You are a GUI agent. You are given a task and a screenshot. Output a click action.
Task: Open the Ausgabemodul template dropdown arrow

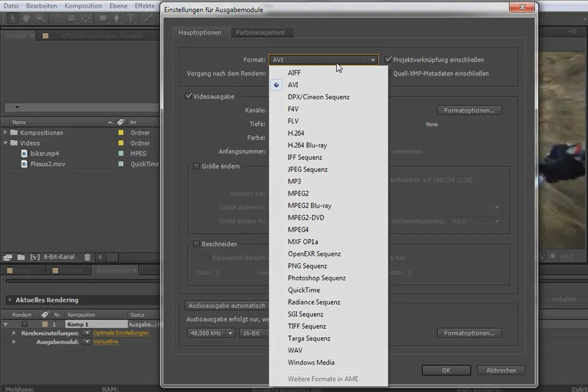(x=87, y=342)
